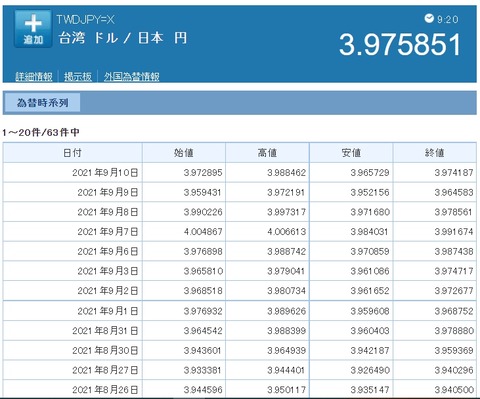Click the low value 3.961086

point(370,271)
